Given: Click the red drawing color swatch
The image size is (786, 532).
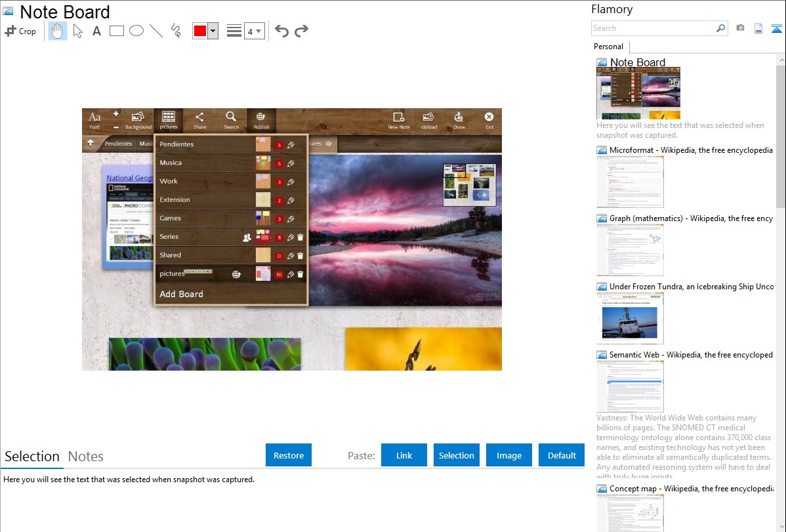Looking at the screenshot, I should [200, 31].
